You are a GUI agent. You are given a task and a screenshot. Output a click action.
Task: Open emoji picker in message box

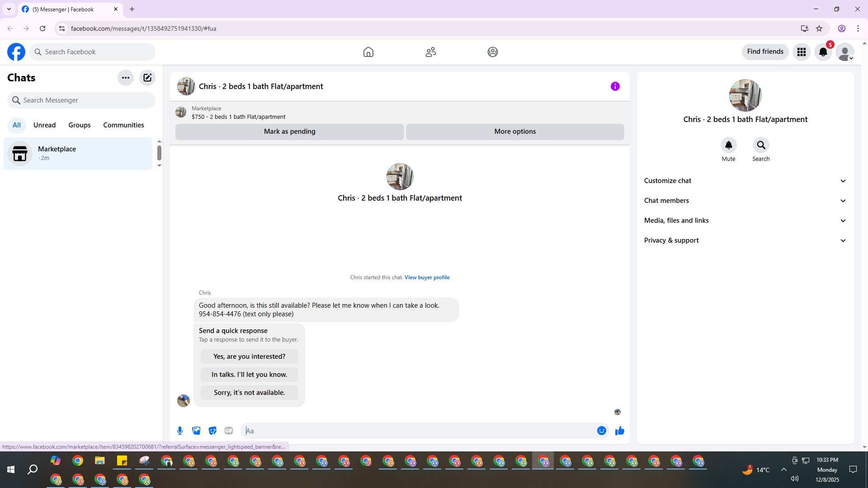point(602,431)
